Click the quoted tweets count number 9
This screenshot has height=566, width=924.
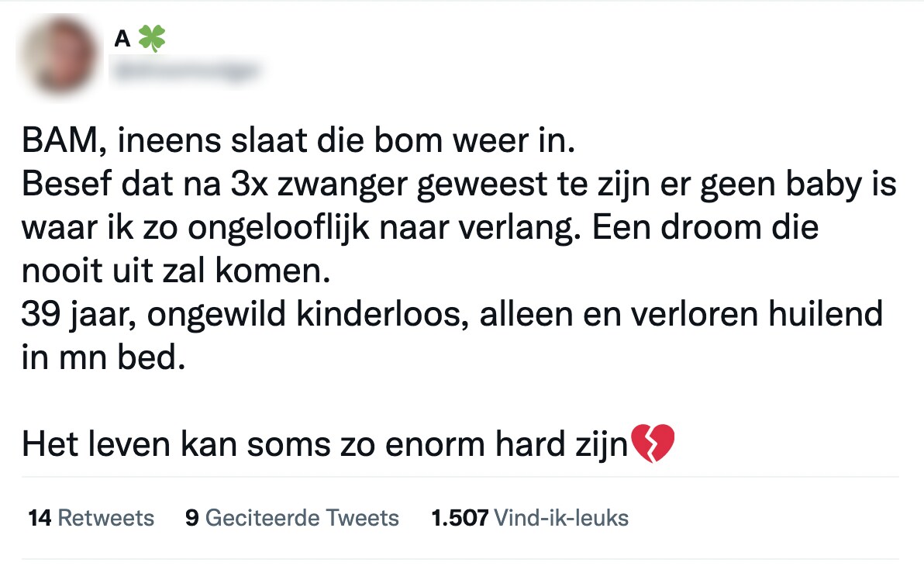pos(191,518)
